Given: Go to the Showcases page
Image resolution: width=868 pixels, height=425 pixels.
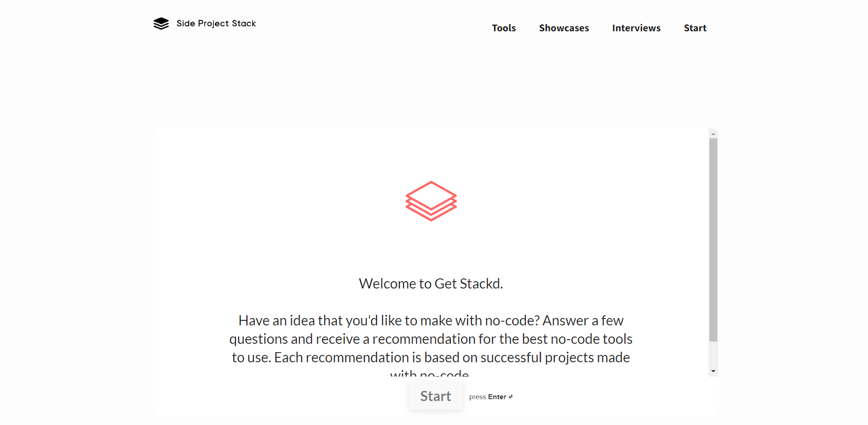Looking at the screenshot, I should [564, 28].
